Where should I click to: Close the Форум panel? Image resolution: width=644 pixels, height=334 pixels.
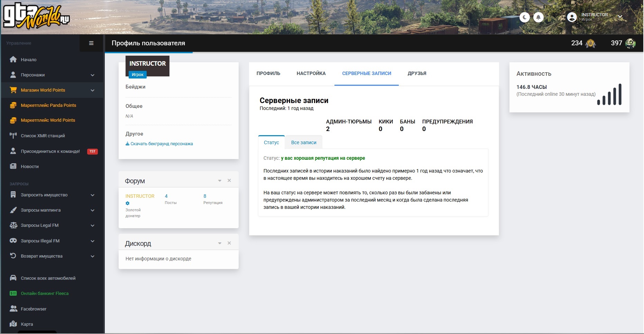[229, 180]
